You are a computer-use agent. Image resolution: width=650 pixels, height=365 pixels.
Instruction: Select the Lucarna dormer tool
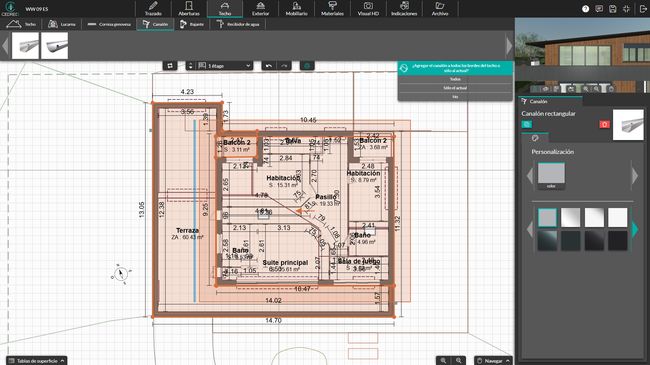(x=62, y=24)
